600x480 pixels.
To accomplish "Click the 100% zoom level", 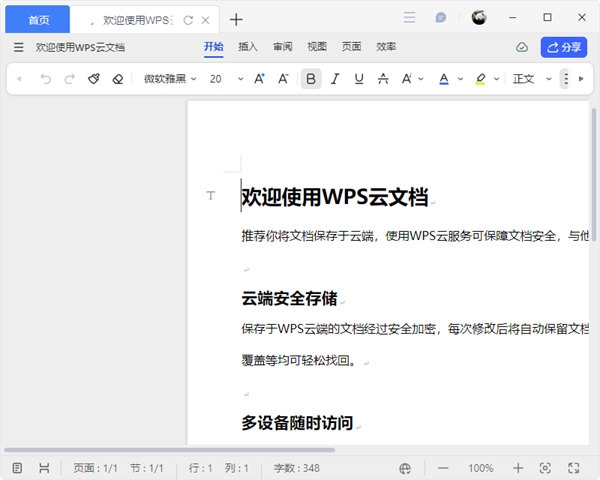I will pos(481,468).
